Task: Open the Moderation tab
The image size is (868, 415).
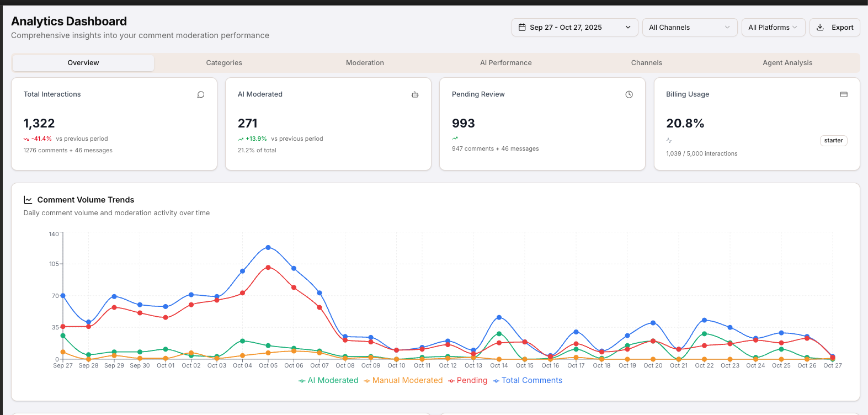Action: 365,63
